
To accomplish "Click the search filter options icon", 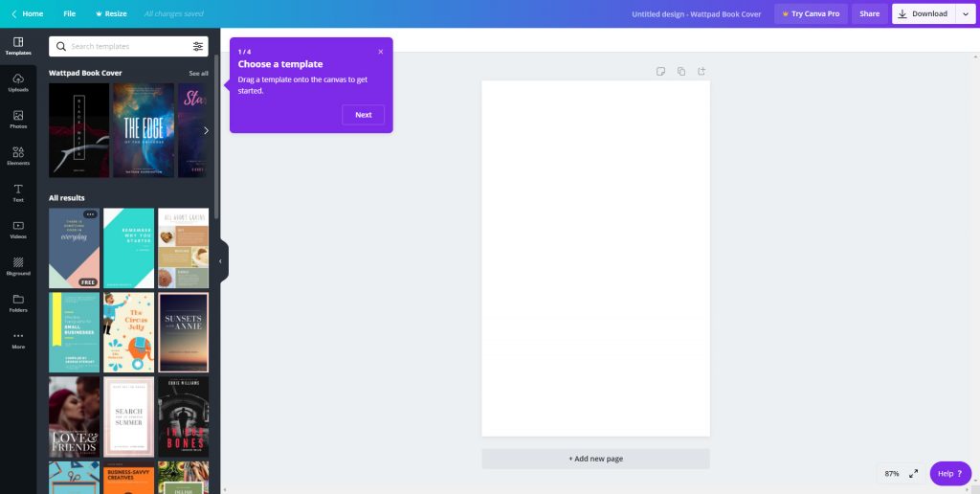I will point(198,46).
